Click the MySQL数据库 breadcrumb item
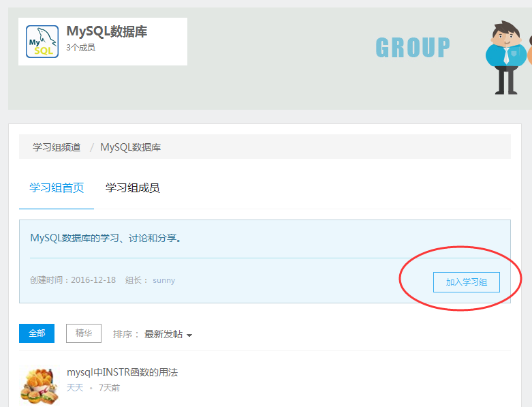The height and width of the screenshot is (407, 532). tap(131, 147)
